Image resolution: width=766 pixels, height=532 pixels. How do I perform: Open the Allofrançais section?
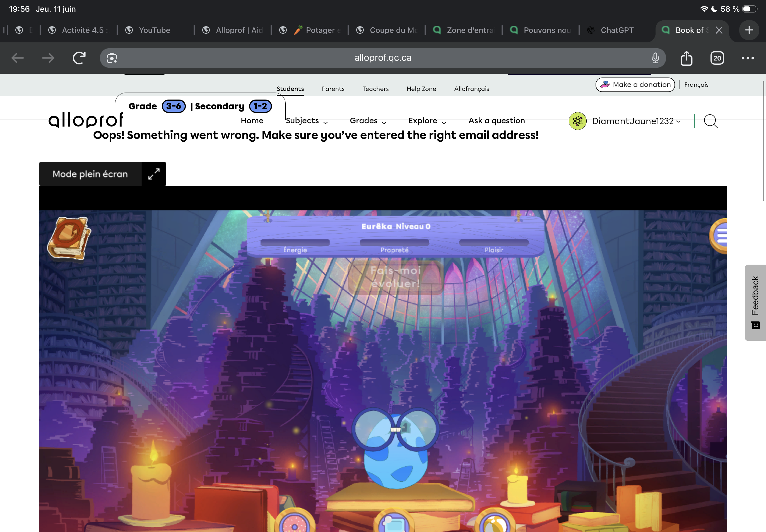(x=471, y=89)
